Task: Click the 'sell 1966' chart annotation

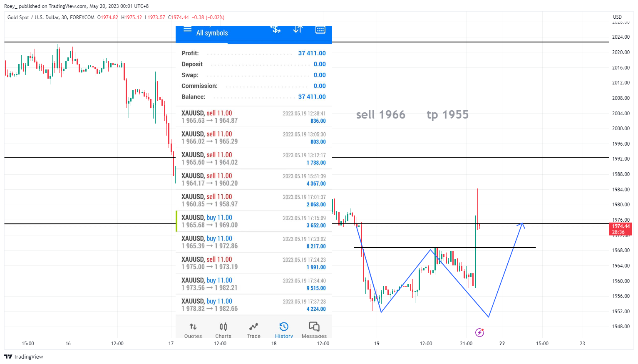Action: click(x=380, y=115)
